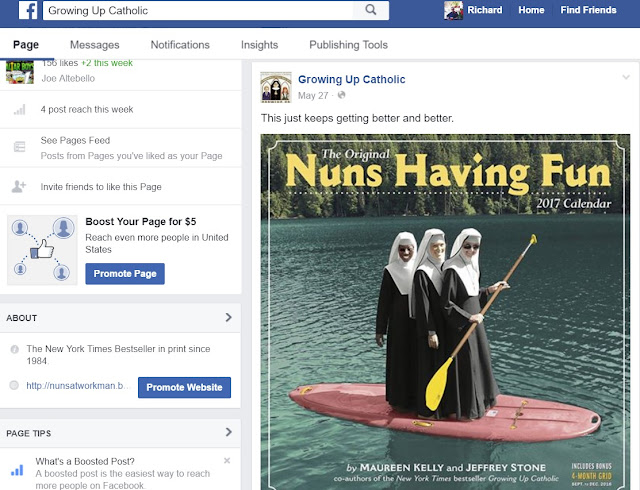
Task: Click See Pages Feed link
Action: pos(75,140)
